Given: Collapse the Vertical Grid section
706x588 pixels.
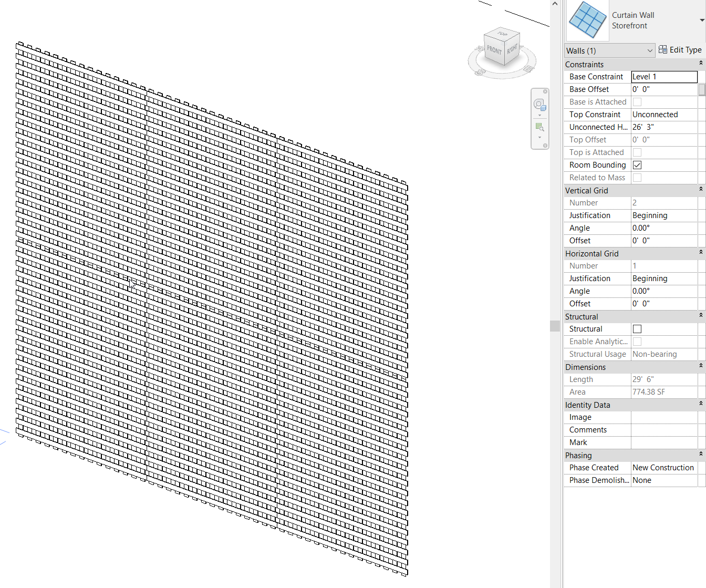Looking at the screenshot, I should [700, 189].
